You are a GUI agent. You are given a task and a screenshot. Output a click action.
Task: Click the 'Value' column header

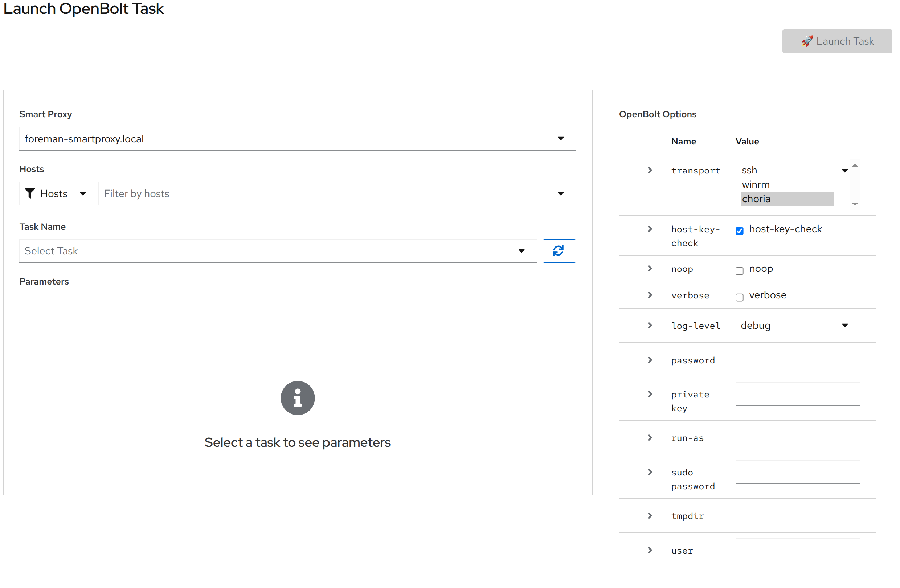tap(747, 142)
